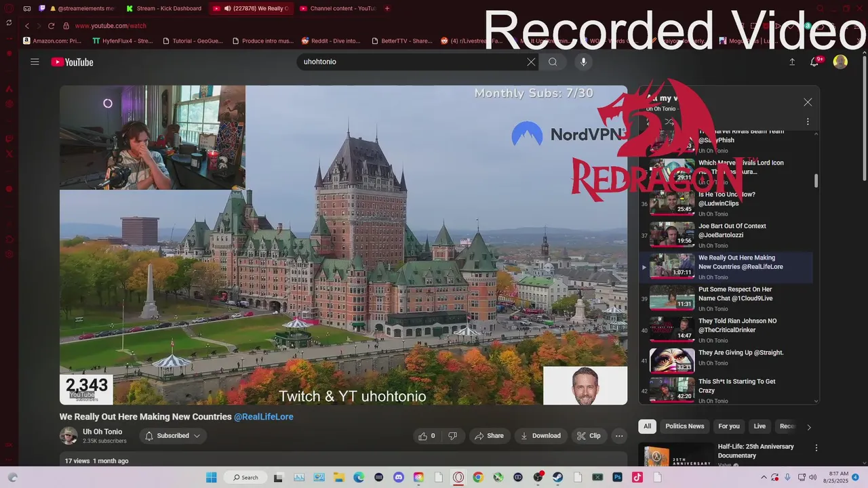Play They Are Giving Up @Straight. video

click(x=726, y=361)
